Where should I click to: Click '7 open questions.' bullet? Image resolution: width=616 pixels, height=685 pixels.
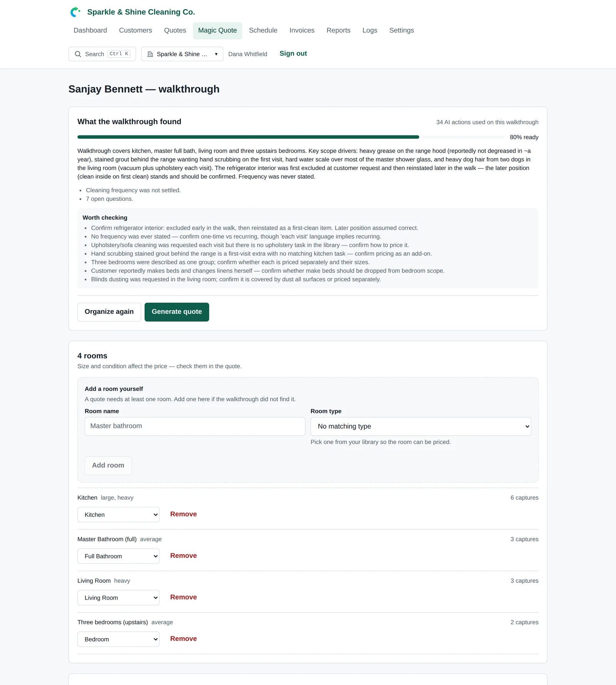109,199
